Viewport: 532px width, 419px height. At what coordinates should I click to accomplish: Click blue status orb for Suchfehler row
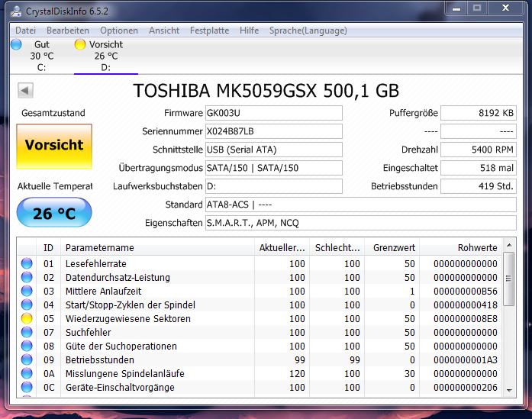coord(27,333)
